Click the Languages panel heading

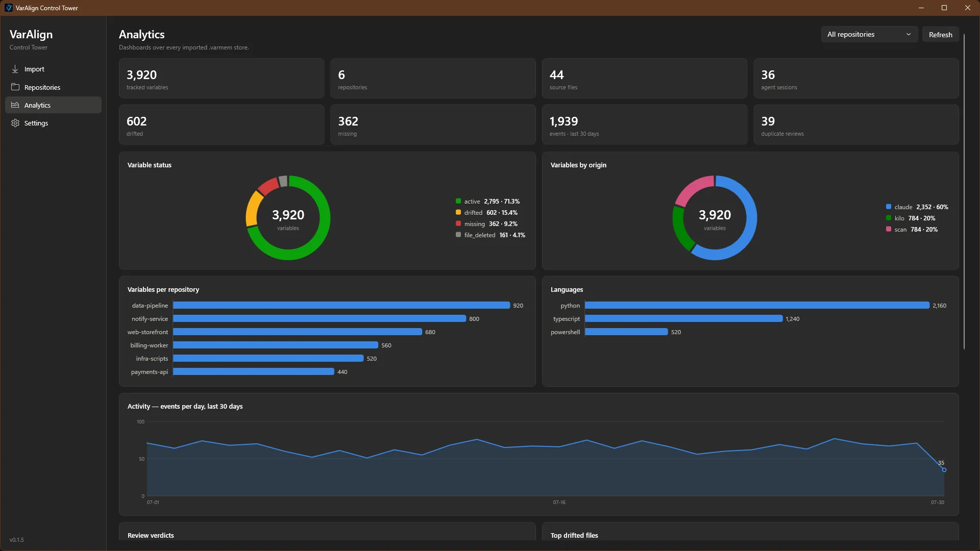coord(567,289)
